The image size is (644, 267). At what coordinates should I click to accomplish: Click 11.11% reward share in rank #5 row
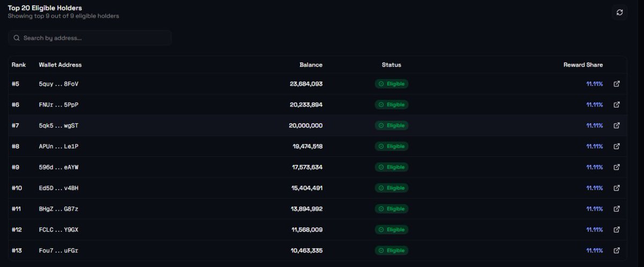click(595, 84)
